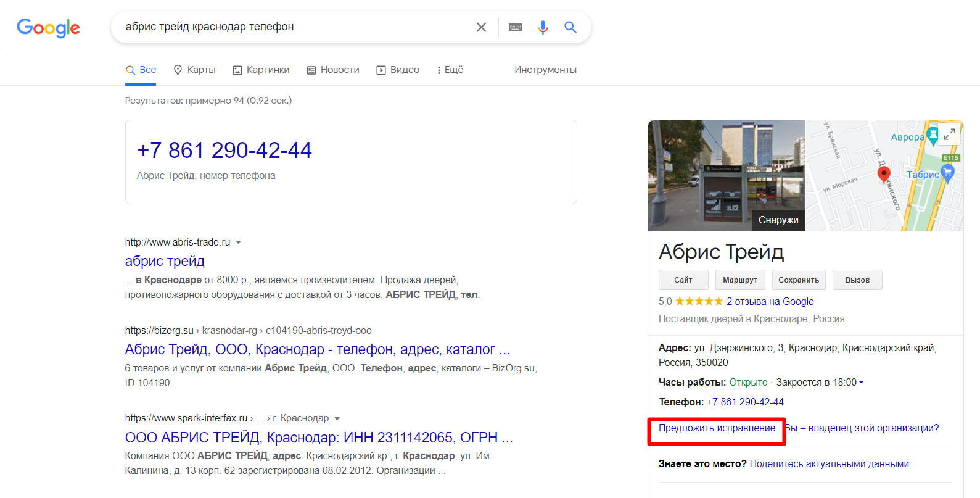The image size is (980, 498).
Task: Click the Вызов button
Action: point(857,280)
